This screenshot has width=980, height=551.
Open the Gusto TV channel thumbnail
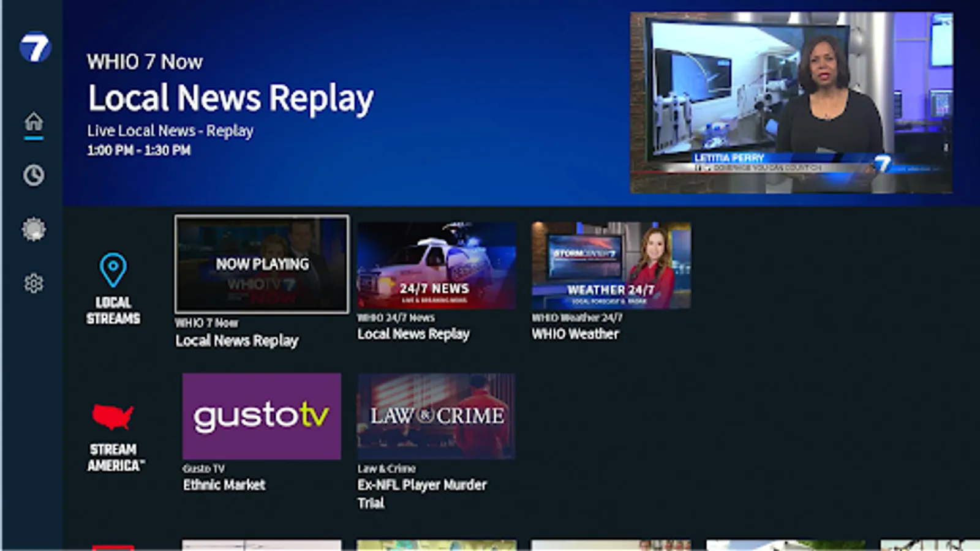pyautogui.click(x=262, y=416)
